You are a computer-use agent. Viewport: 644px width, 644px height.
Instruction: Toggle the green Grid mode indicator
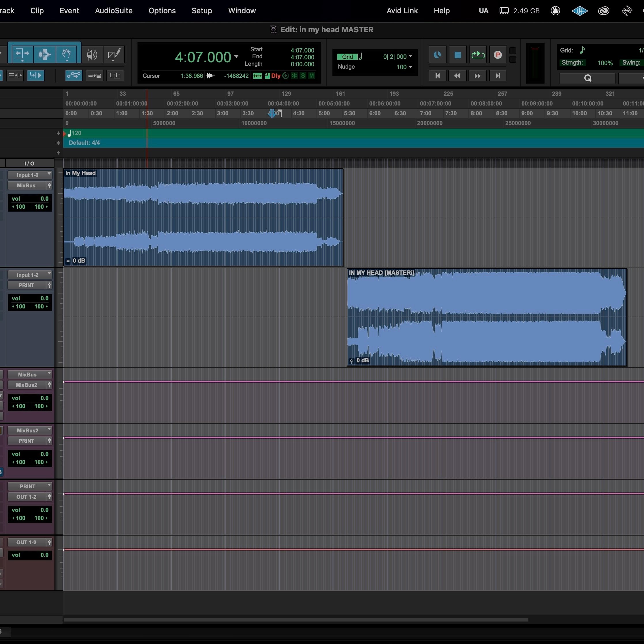pyautogui.click(x=347, y=57)
